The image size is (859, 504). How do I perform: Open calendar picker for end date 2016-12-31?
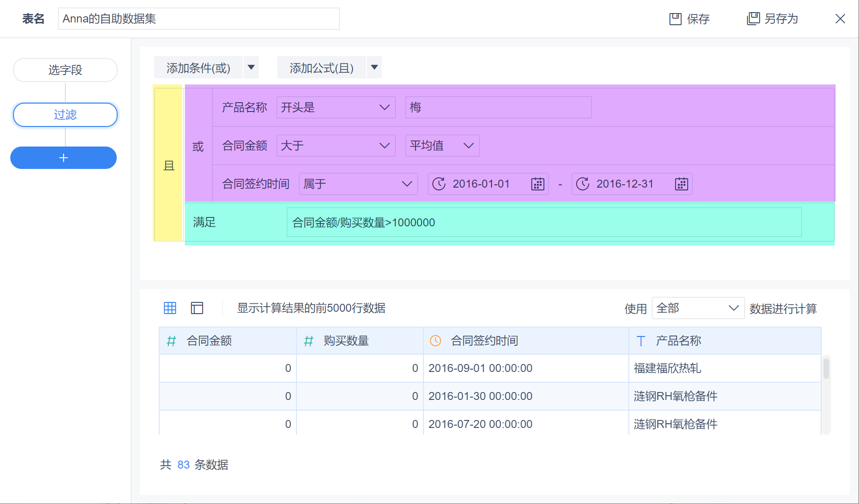click(x=682, y=184)
